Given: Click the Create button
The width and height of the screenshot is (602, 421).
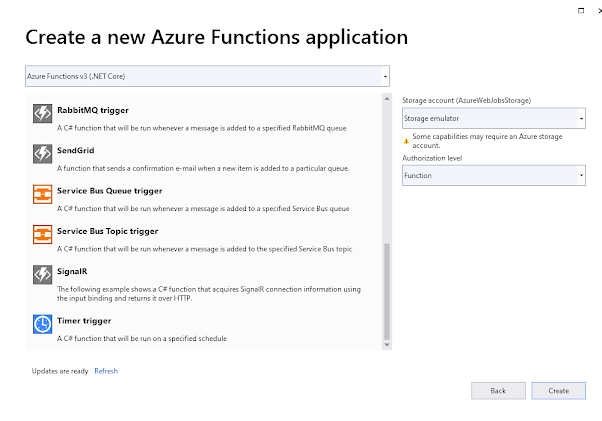Looking at the screenshot, I should pyautogui.click(x=559, y=391).
